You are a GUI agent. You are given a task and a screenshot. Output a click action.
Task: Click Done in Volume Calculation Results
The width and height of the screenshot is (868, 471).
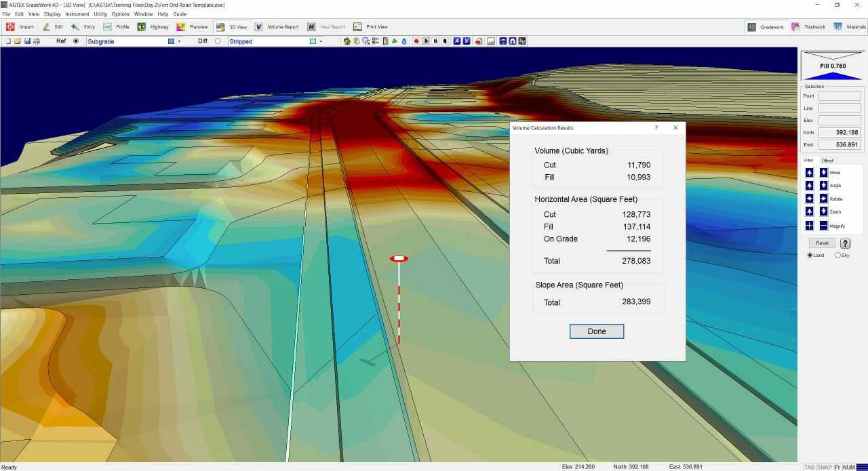[596, 331]
